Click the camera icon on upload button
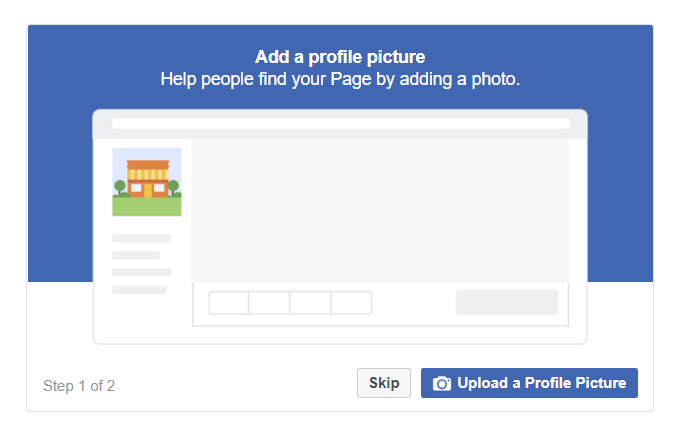680x440 pixels. tap(441, 384)
